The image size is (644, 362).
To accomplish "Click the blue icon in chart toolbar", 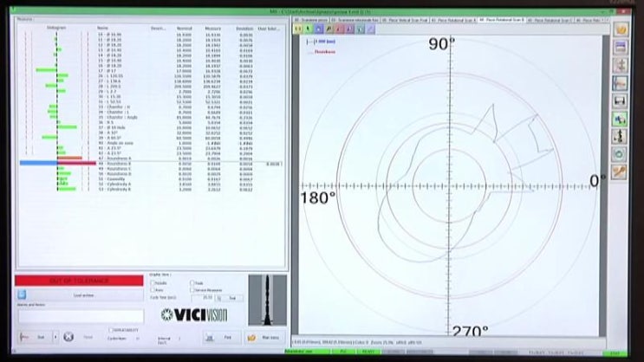I will pyautogui.click(x=318, y=29).
